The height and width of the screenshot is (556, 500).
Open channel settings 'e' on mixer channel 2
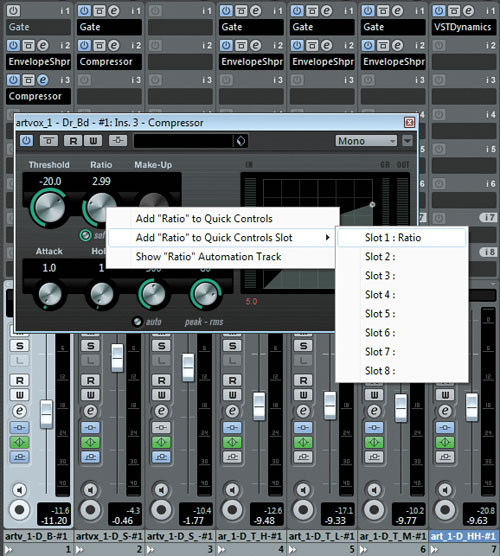90,411
